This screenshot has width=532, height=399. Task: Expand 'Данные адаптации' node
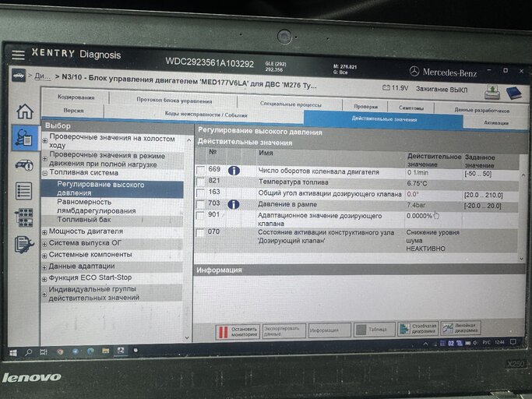[x=44, y=267]
